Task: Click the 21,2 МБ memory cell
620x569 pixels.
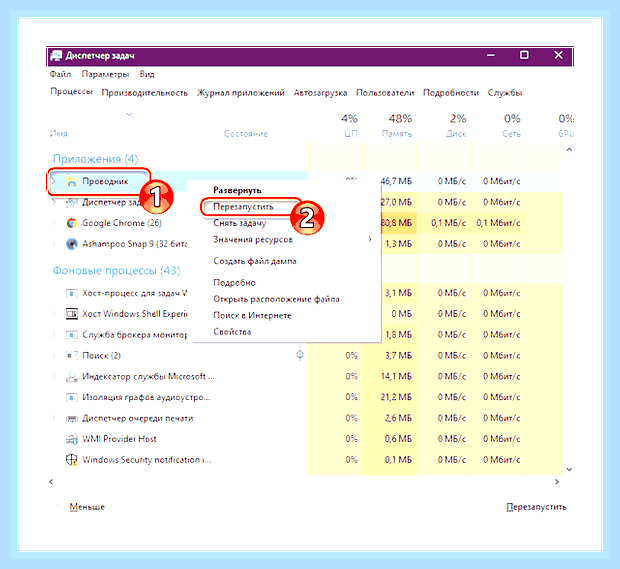Action: pos(396,397)
